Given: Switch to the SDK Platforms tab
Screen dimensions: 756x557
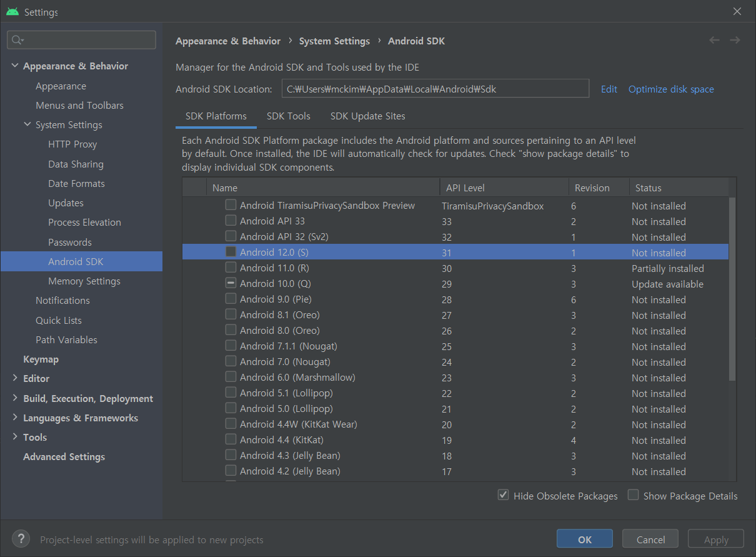Looking at the screenshot, I should [216, 116].
